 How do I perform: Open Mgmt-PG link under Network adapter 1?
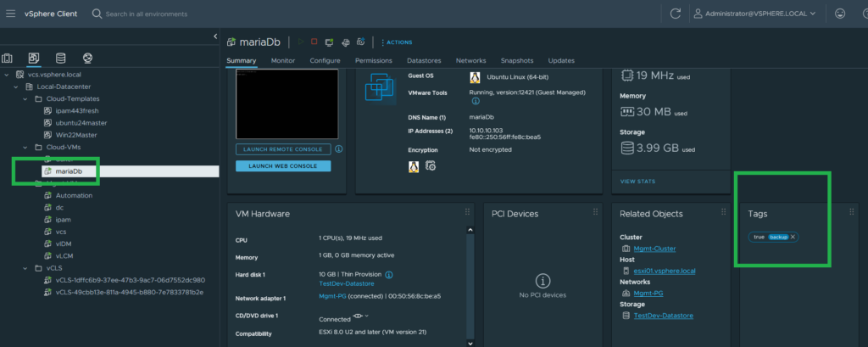[x=332, y=296]
